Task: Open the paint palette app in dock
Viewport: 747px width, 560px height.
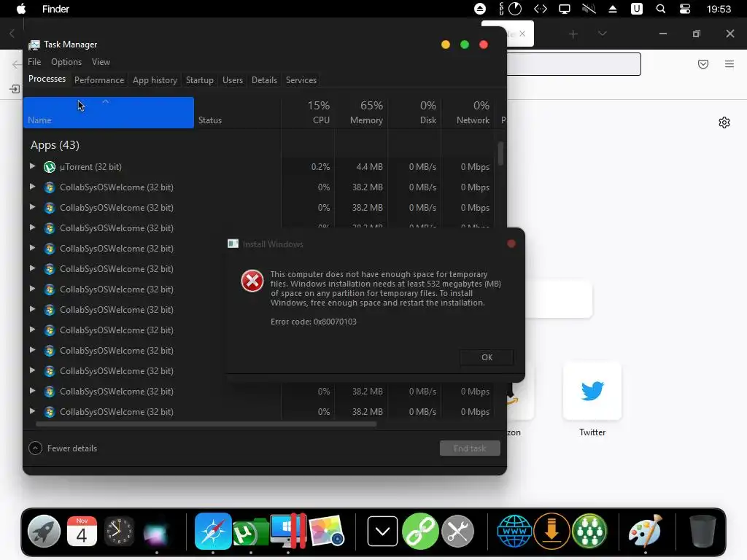Action: [x=646, y=531]
